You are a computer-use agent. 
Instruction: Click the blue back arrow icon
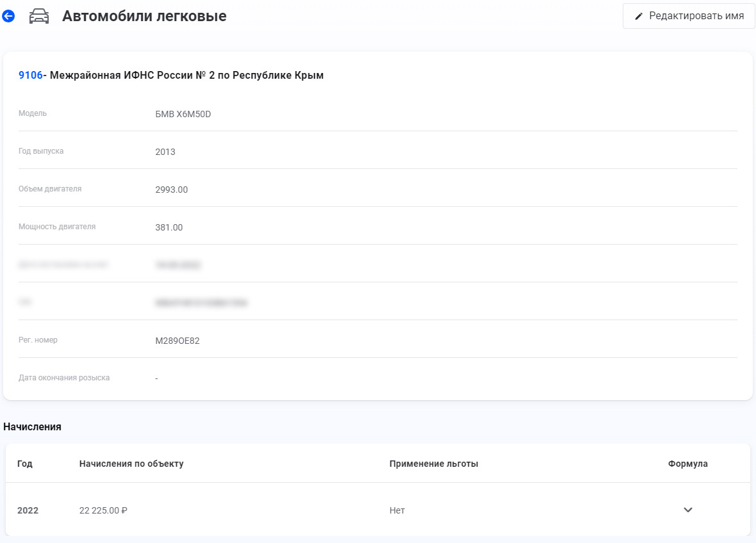pos(8,17)
